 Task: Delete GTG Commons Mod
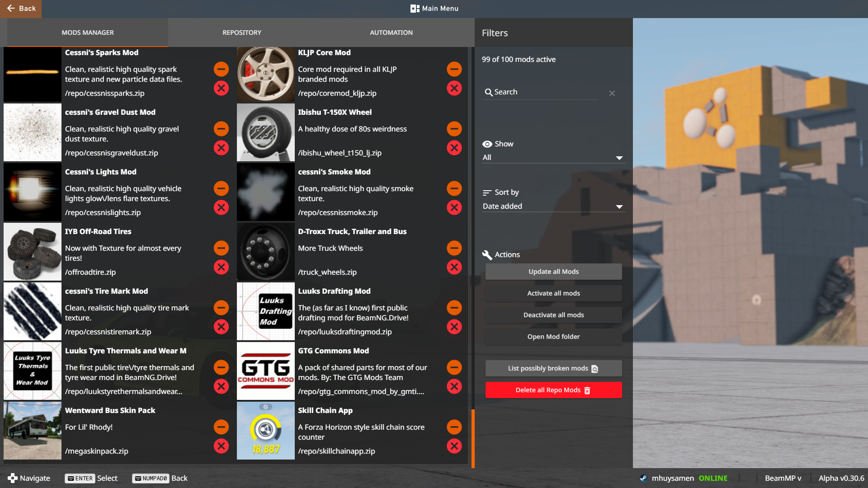click(x=454, y=386)
